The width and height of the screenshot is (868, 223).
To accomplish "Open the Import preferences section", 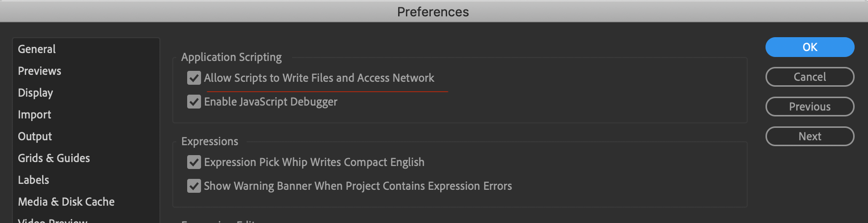I will 34,114.
